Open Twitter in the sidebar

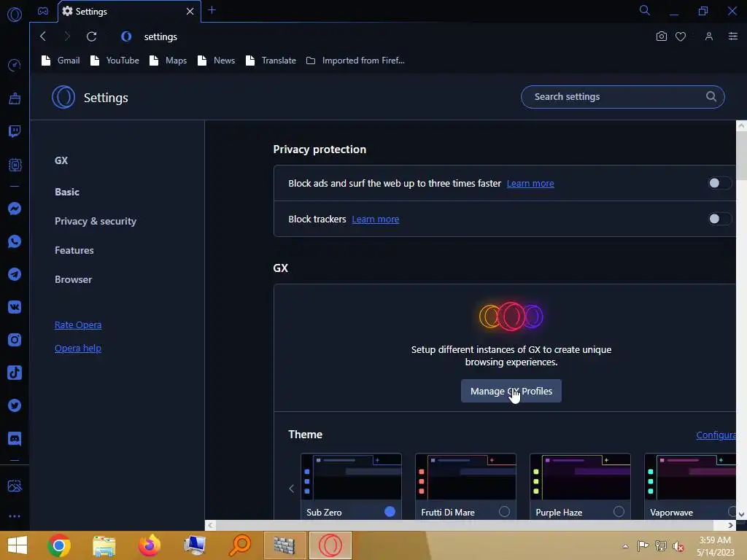[x=15, y=405]
